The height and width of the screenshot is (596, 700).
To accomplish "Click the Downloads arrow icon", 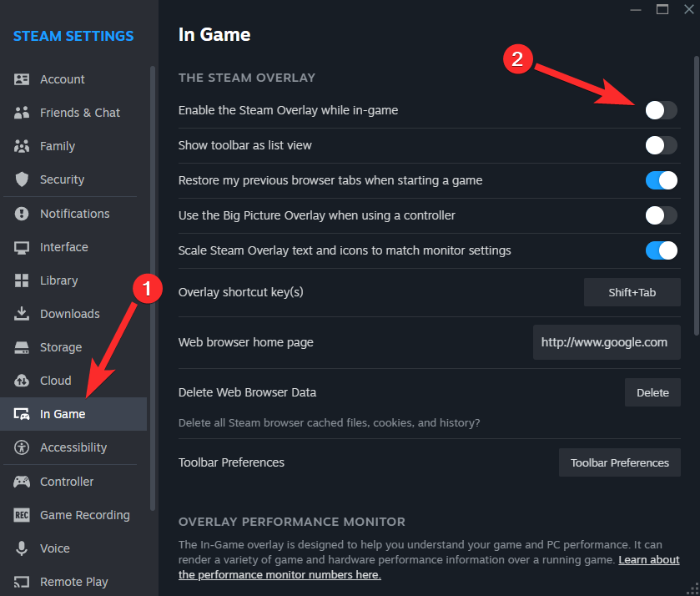I will [x=23, y=314].
